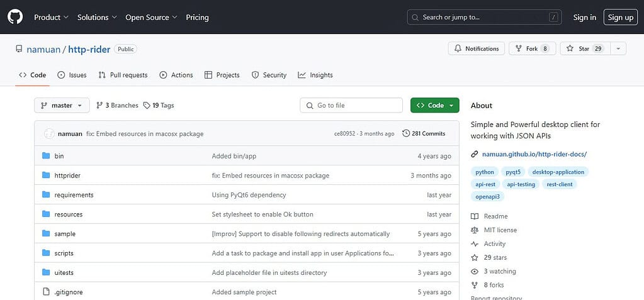Open the green Code dropdown button
This screenshot has height=300, width=644.
(x=434, y=106)
